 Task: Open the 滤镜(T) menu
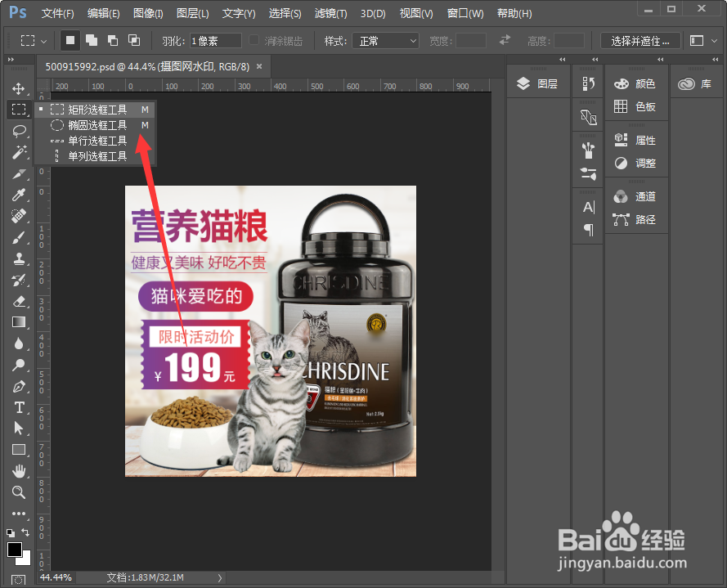pyautogui.click(x=330, y=13)
